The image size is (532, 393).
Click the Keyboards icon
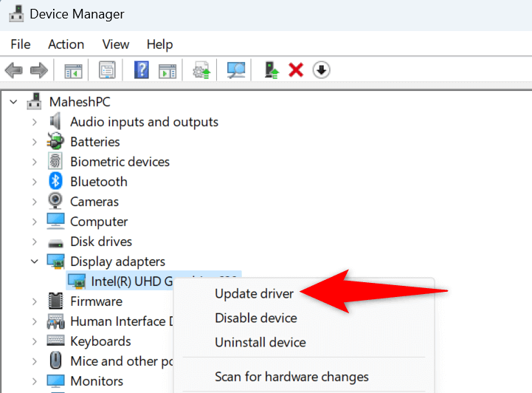click(x=55, y=340)
